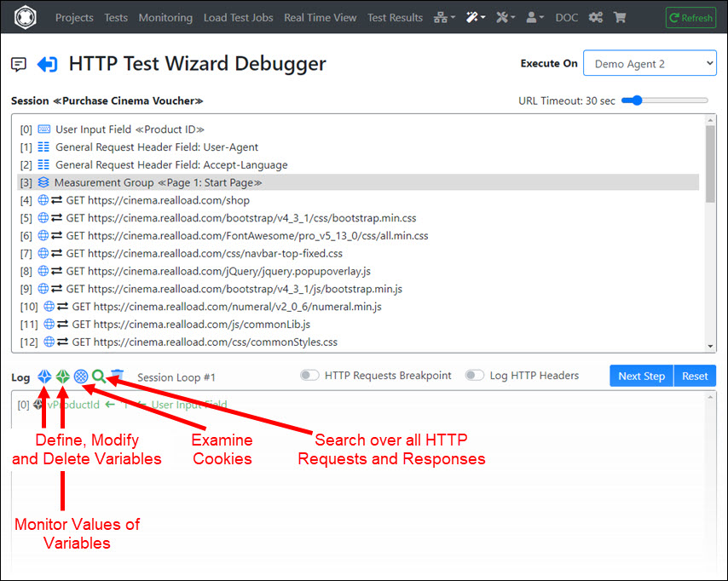Screen dimensions: 728x581
Task: Open the magic wand wizards dropdown
Action: [x=476, y=18]
